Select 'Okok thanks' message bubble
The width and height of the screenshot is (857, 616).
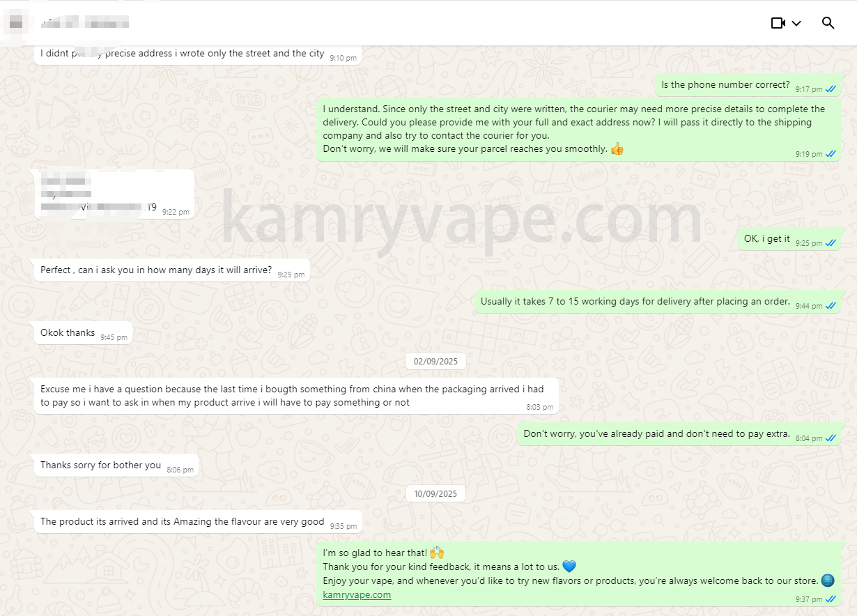click(x=83, y=333)
